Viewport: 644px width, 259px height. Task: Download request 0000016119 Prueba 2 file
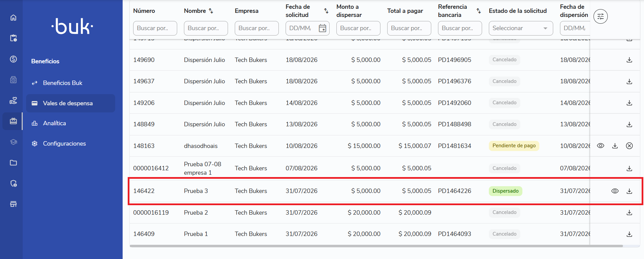click(x=629, y=213)
